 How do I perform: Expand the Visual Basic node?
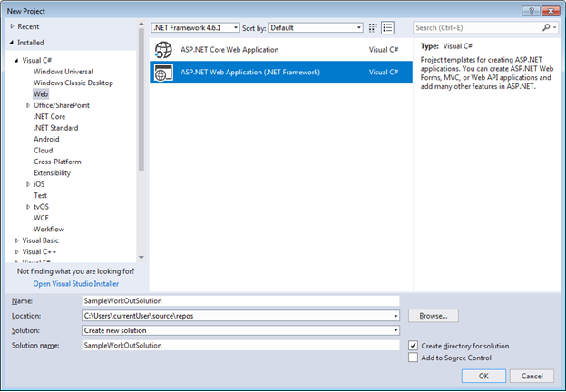coord(16,240)
